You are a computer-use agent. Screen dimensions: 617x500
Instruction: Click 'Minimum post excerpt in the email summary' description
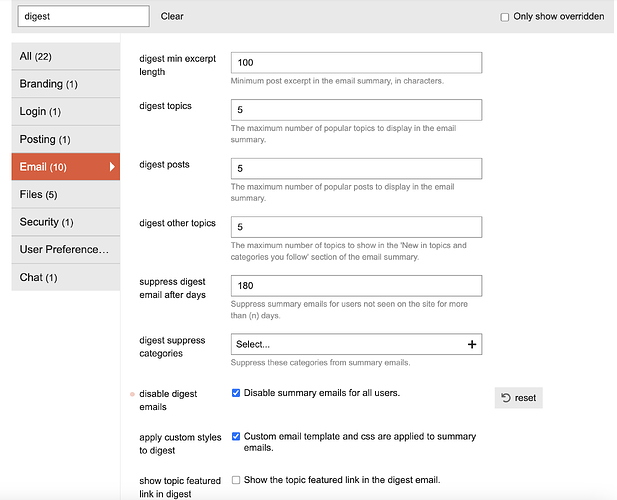click(337, 81)
